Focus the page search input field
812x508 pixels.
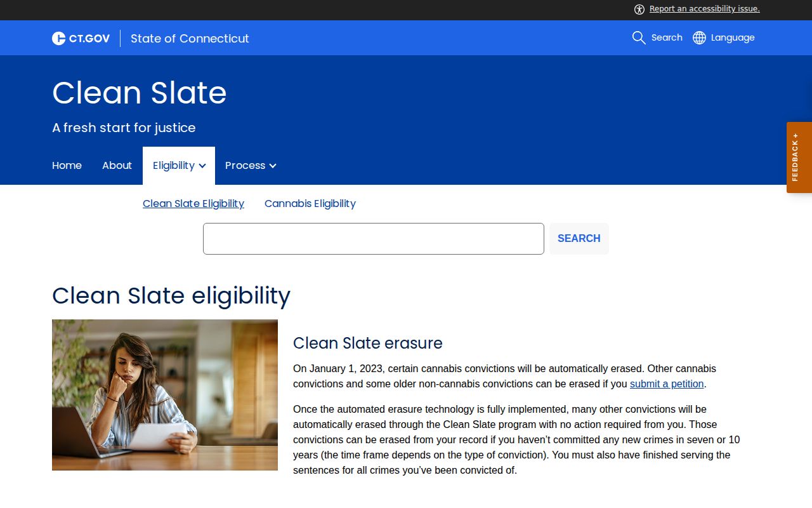click(374, 239)
